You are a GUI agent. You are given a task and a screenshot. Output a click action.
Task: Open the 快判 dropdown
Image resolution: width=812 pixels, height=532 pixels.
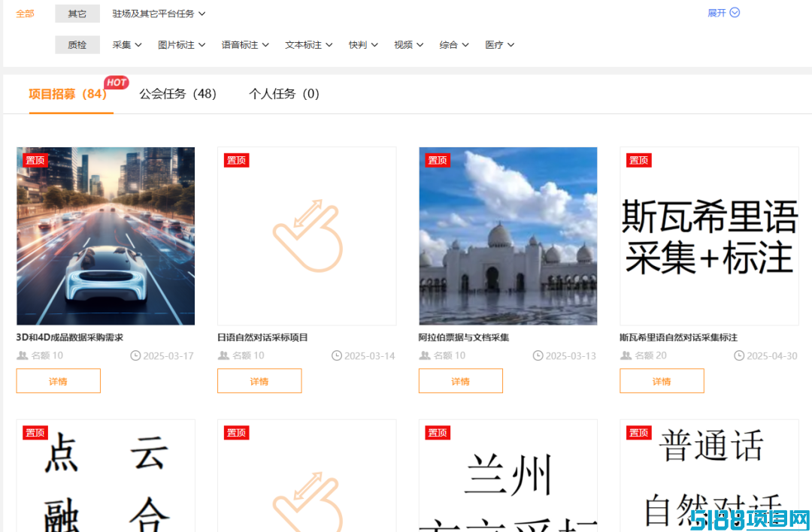pyautogui.click(x=363, y=45)
